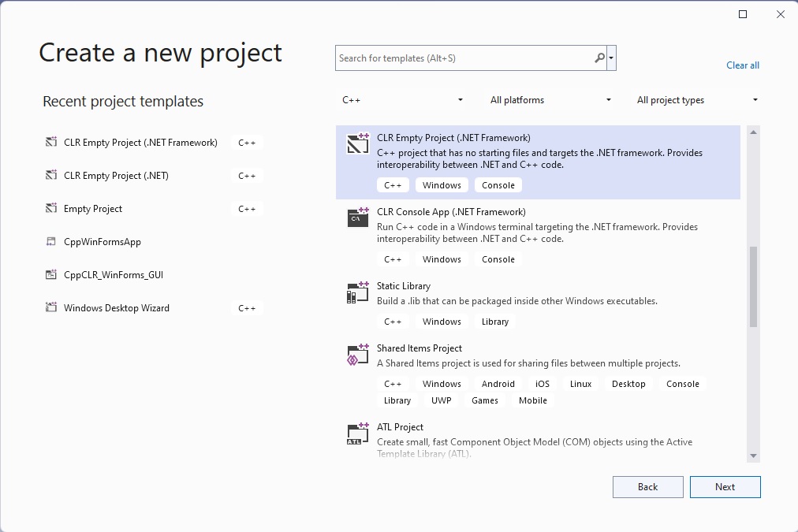Select the CLR Console App (.NET Framework) template

pyautogui.click(x=538, y=236)
